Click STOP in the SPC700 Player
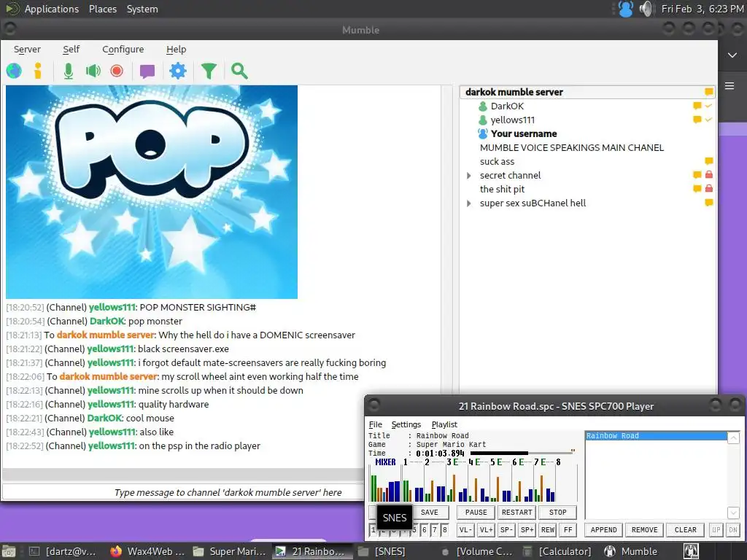Image resolution: width=747 pixels, height=560 pixels. coord(557,513)
